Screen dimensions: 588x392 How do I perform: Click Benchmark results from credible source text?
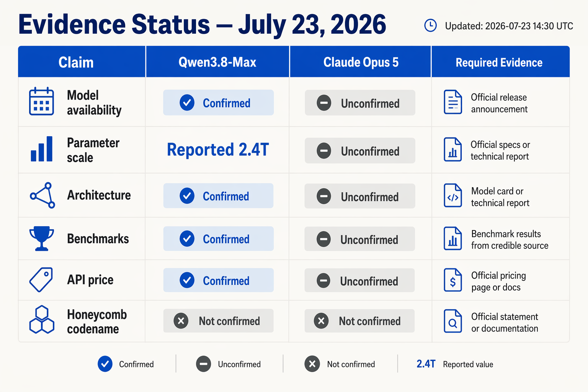[510, 240]
